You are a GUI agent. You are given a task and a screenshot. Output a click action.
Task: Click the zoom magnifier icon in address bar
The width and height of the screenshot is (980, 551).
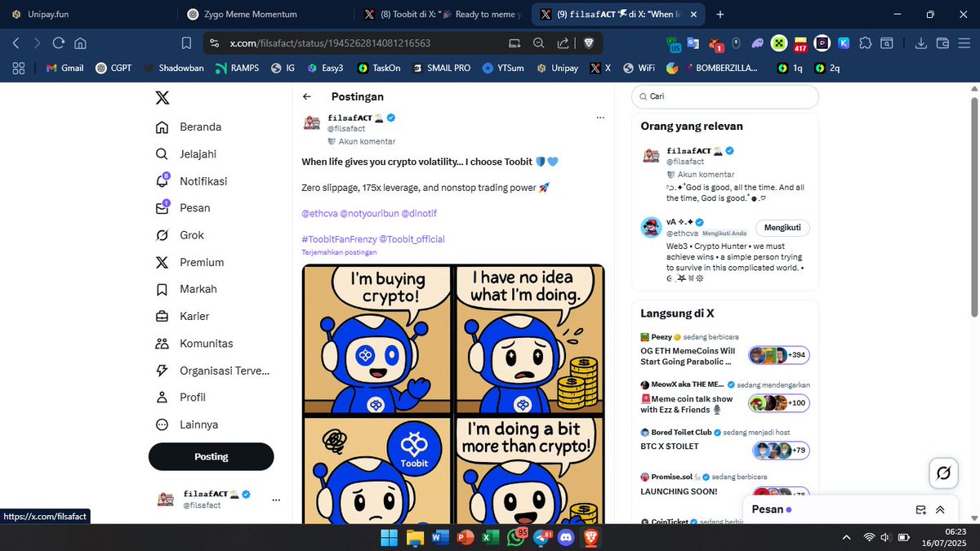tap(539, 43)
